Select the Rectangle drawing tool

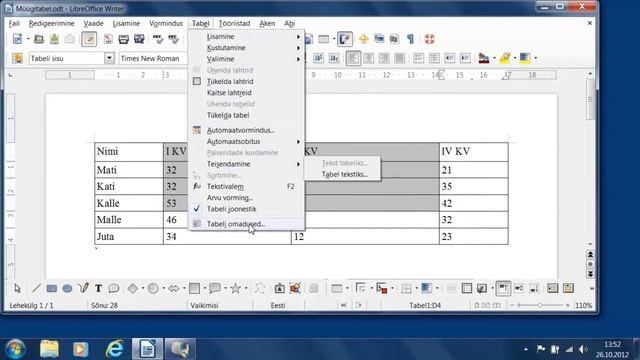tap(51, 289)
